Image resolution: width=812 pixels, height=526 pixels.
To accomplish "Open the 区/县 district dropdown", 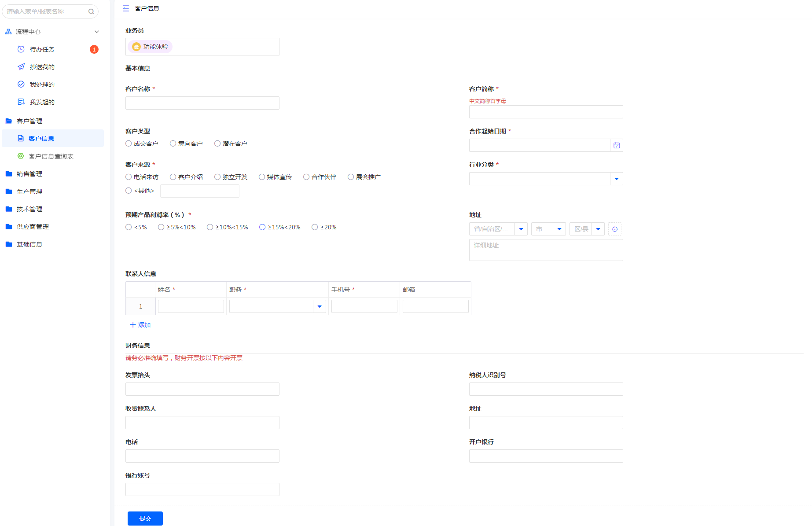I will point(598,229).
